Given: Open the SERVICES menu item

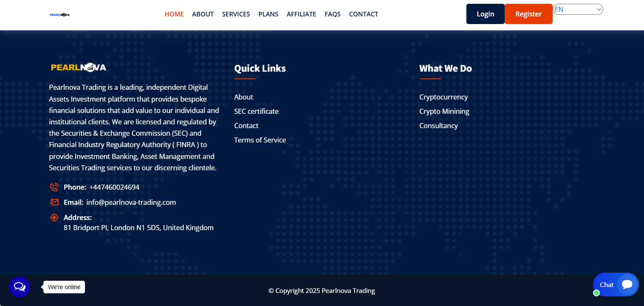Looking at the screenshot, I should (236, 14).
